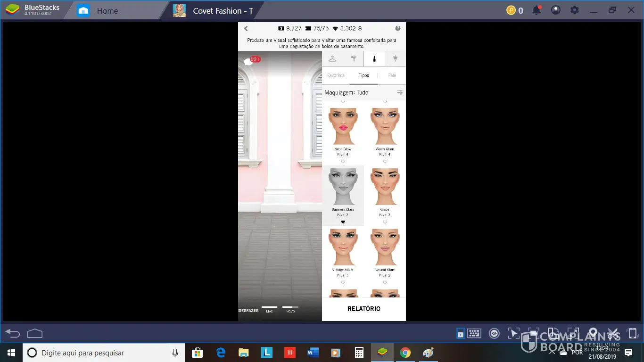
Task: Open BlueStacks keyboard controls icon
Action: 474,334
